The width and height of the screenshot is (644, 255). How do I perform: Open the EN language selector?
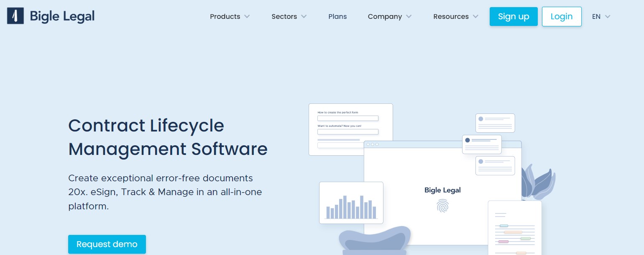601,17
